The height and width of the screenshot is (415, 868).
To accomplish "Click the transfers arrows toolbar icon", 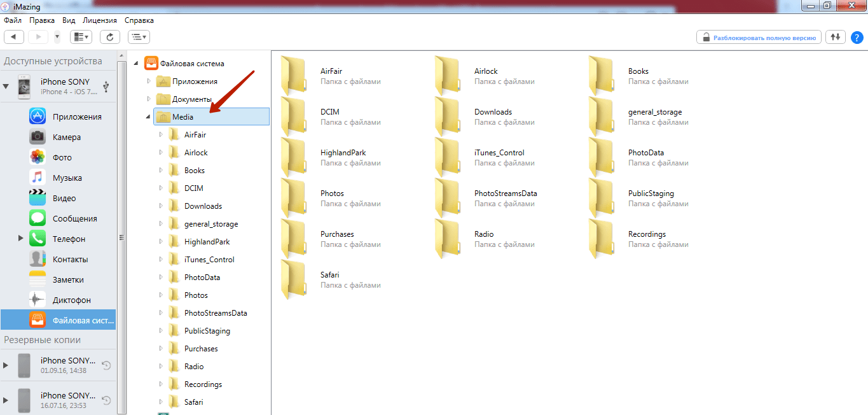I will (x=836, y=37).
